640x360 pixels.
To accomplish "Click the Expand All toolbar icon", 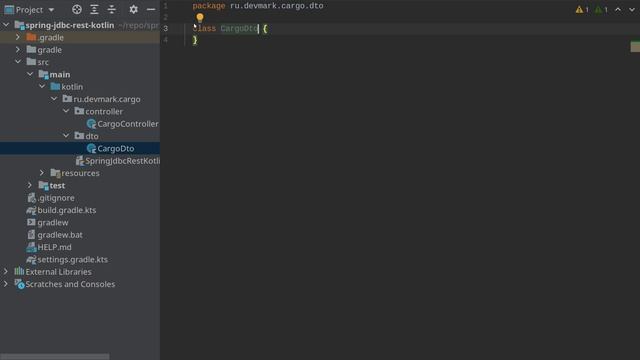I will 94,9.
